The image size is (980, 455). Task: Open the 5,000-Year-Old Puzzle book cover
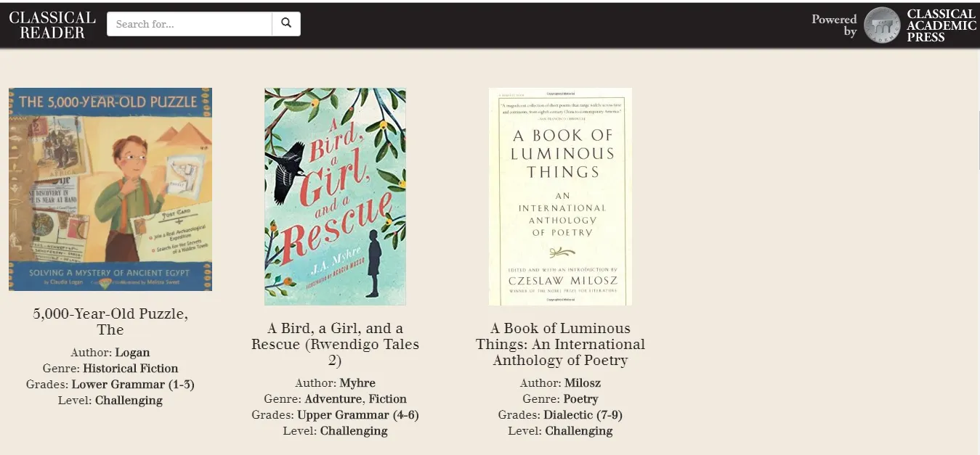[x=110, y=189]
